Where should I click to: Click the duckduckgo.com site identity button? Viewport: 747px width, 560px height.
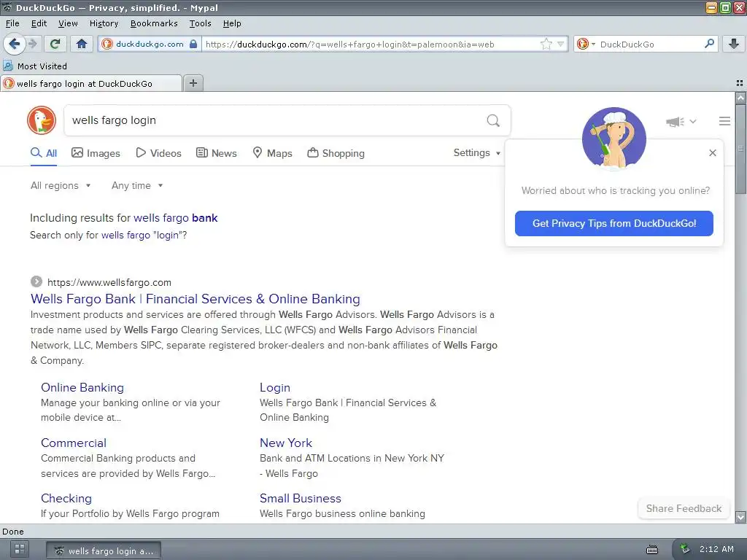click(150, 44)
